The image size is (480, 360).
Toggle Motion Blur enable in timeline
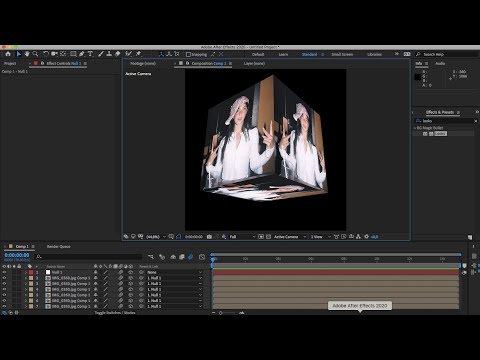(190, 257)
